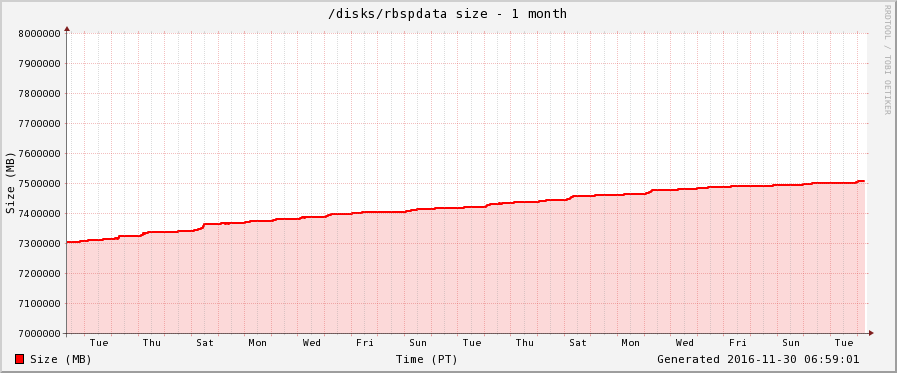Click the 'Generated 2016-11-30 06:59:01' timestamp
The height and width of the screenshot is (373, 897).
[x=758, y=359]
